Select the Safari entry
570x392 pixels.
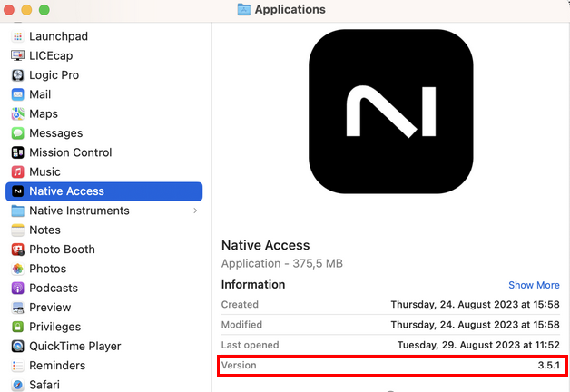[x=104, y=385]
